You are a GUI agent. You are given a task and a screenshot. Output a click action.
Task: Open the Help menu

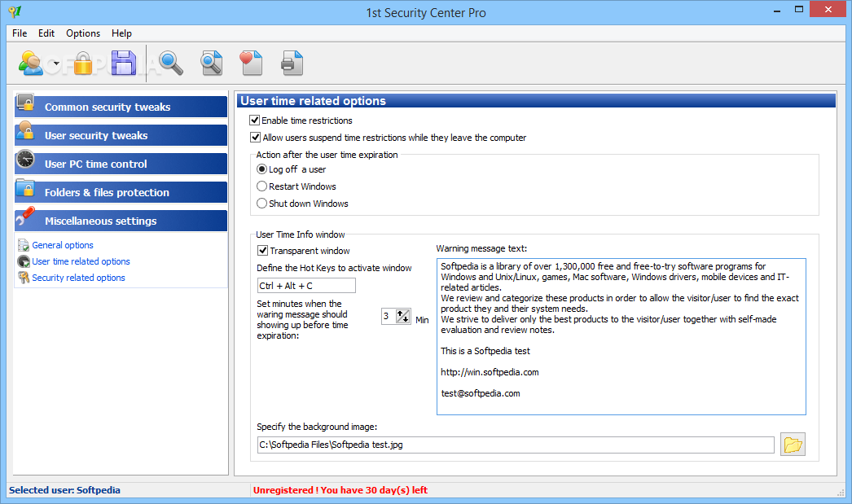(x=121, y=33)
